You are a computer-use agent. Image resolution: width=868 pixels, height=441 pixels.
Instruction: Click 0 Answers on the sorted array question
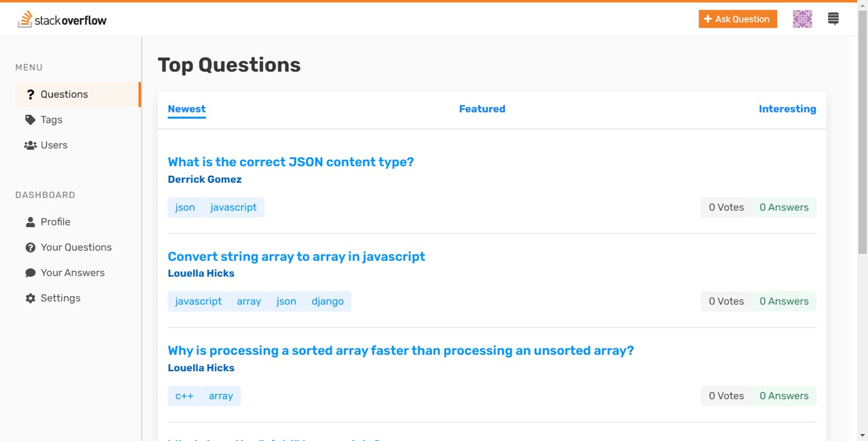pos(784,396)
